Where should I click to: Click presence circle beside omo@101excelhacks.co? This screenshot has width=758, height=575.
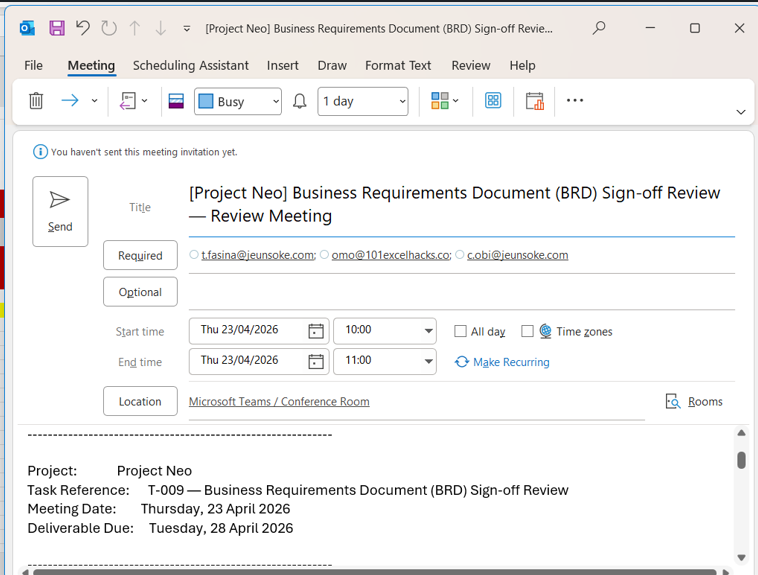[x=324, y=254]
